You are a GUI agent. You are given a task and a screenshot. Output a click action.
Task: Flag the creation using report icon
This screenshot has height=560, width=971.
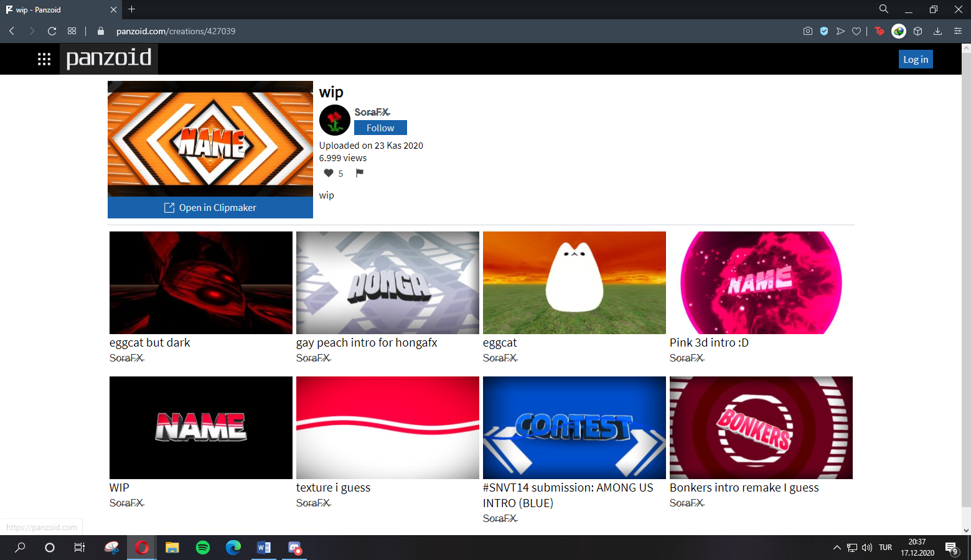click(x=360, y=173)
